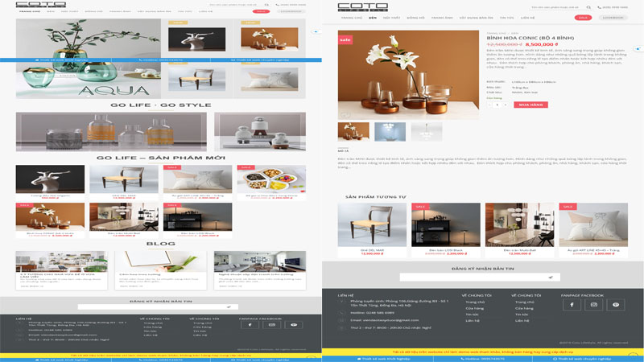
Task: Click the search magnifier icon on the product page
Action: [588, 7]
